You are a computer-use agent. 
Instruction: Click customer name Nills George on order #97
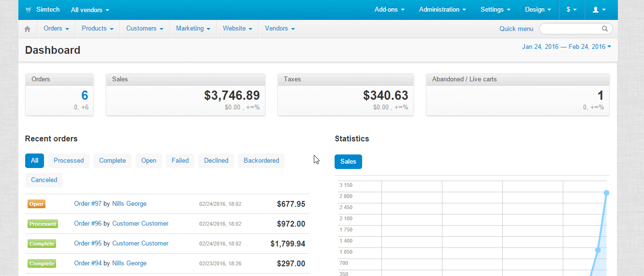coord(129,204)
